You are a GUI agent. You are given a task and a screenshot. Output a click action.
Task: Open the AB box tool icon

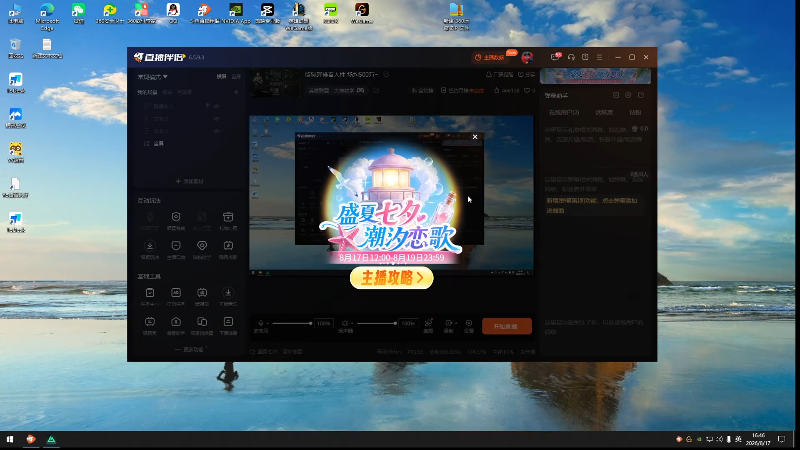[x=176, y=293]
